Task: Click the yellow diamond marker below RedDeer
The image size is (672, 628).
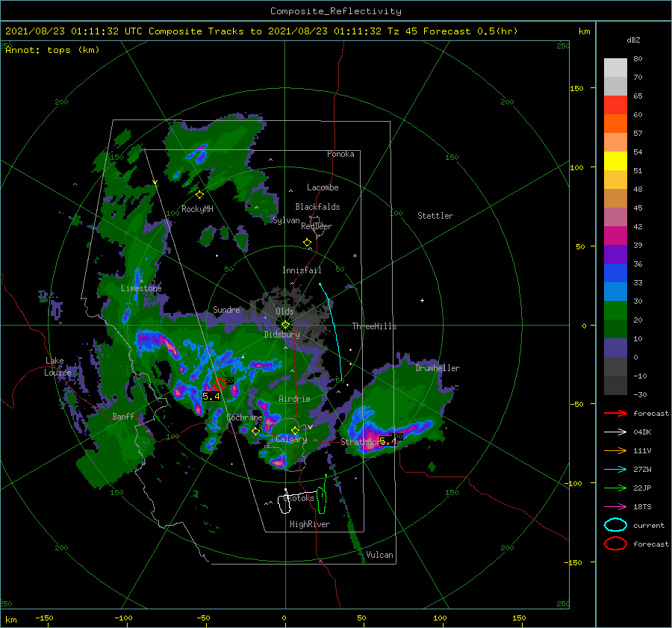Action: coord(308,242)
